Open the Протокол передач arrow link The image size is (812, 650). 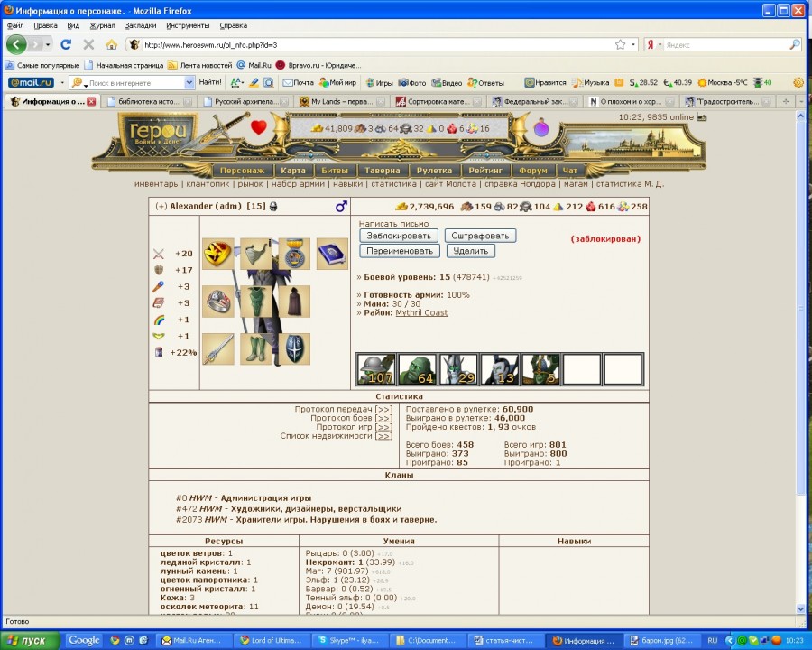(x=383, y=410)
